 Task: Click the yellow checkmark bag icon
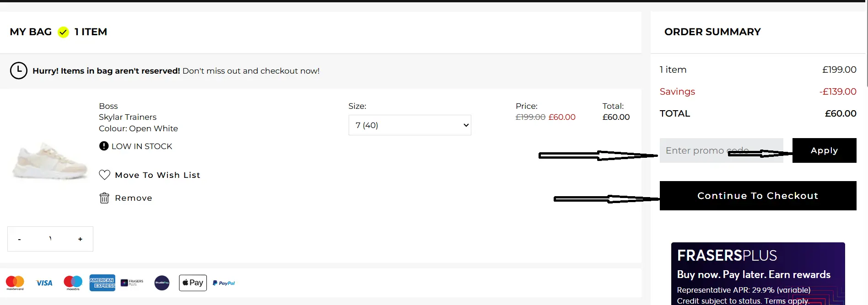click(63, 32)
